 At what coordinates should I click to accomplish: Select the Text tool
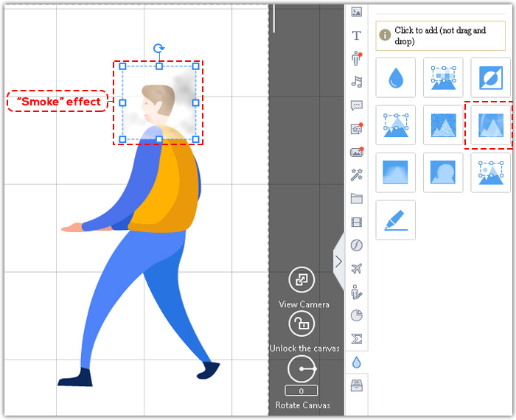[356, 35]
